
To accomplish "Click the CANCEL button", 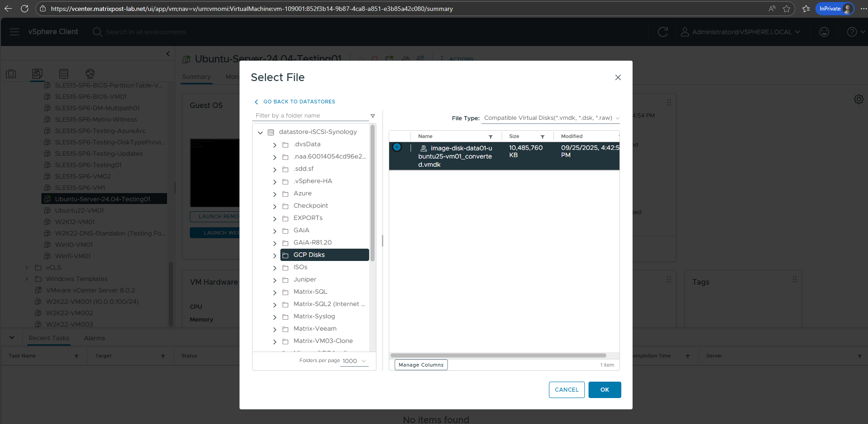I will 567,390.
